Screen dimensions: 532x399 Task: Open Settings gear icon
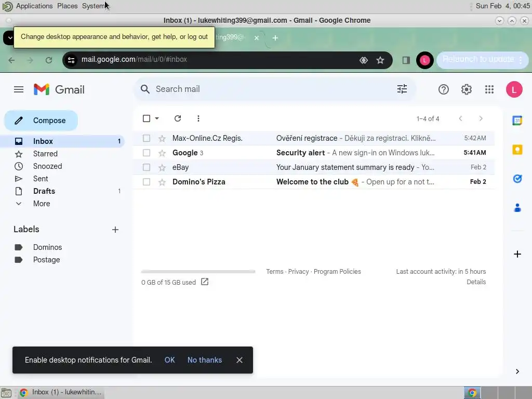[x=467, y=89]
